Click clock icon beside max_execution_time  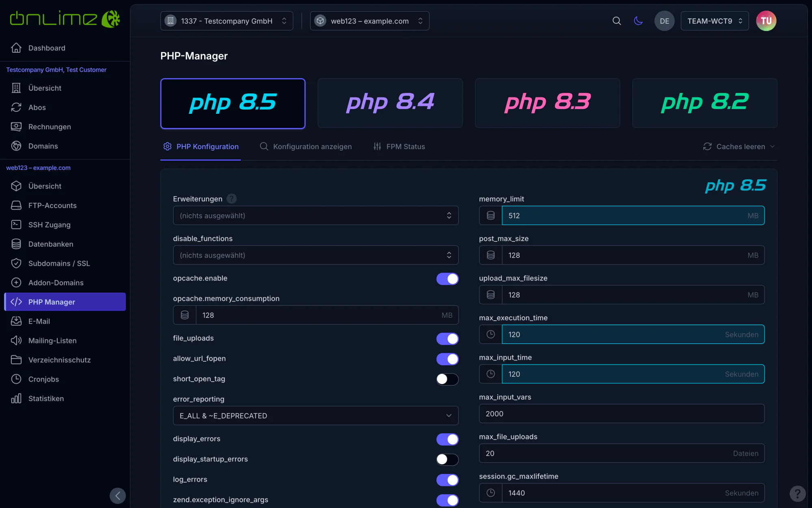click(490, 334)
